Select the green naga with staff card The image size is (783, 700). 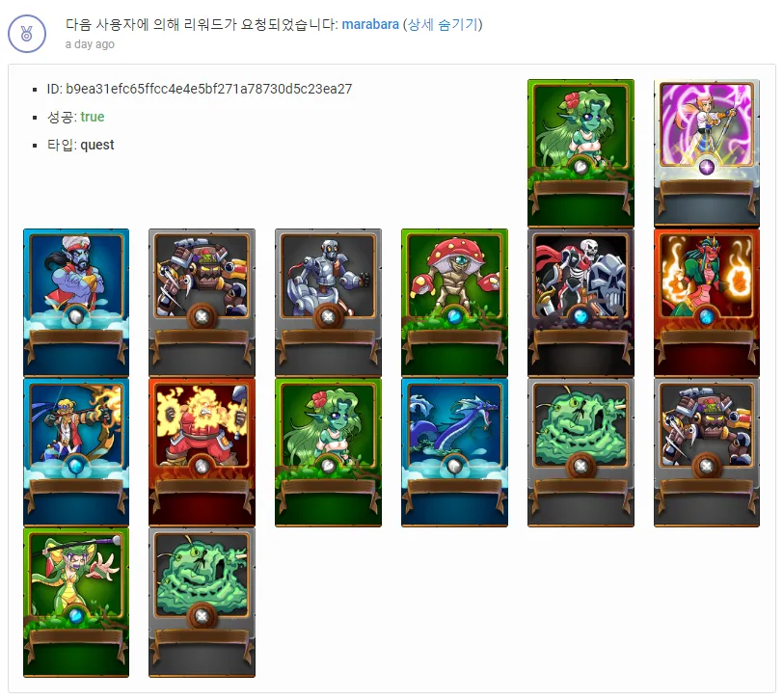(76, 603)
